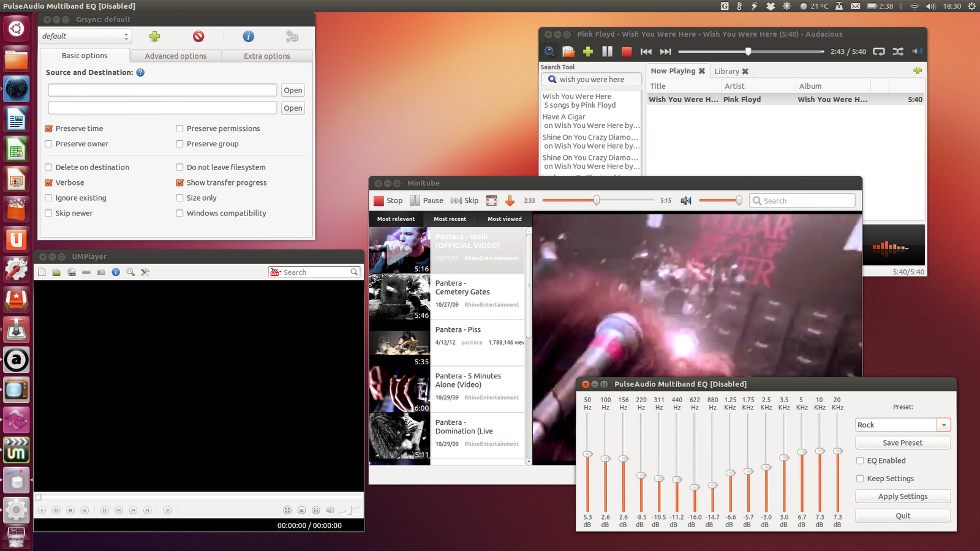Open the UMPlayer DVD icon
Image resolution: width=980 pixels, height=551 pixels.
[72, 272]
